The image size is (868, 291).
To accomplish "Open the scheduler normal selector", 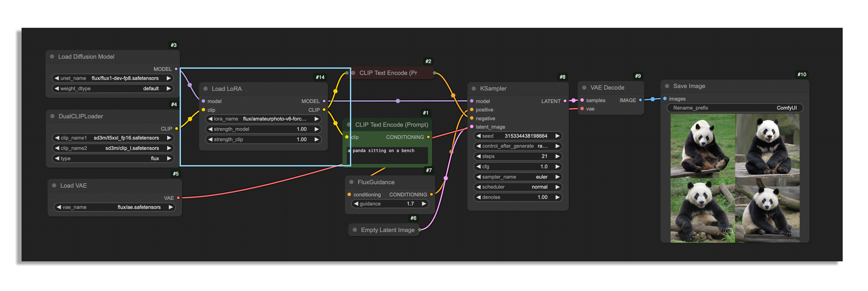I will click(518, 187).
